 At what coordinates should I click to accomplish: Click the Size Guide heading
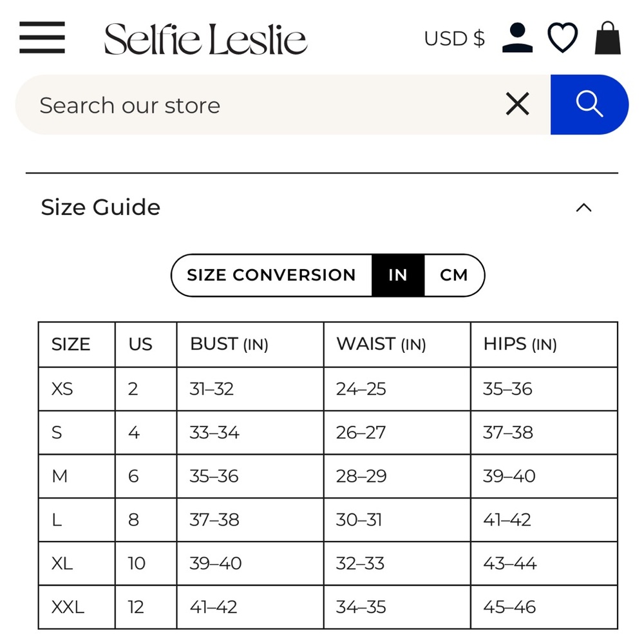click(x=100, y=207)
